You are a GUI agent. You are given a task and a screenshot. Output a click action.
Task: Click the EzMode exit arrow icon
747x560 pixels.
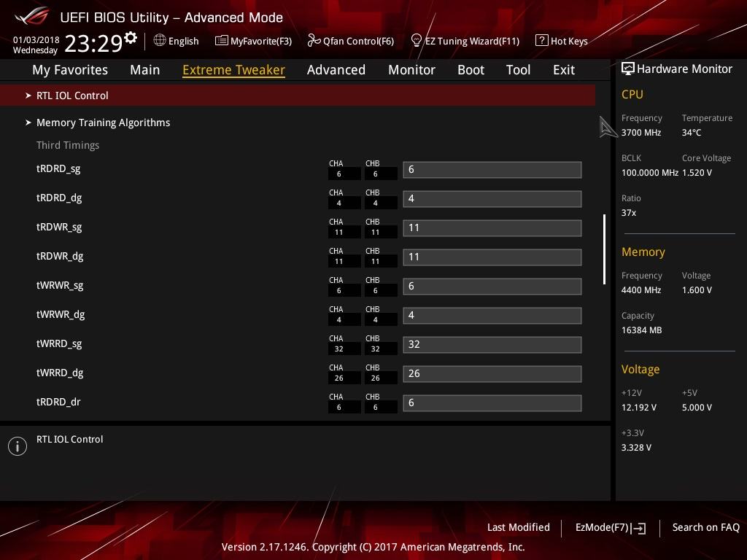tap(639, 528)
